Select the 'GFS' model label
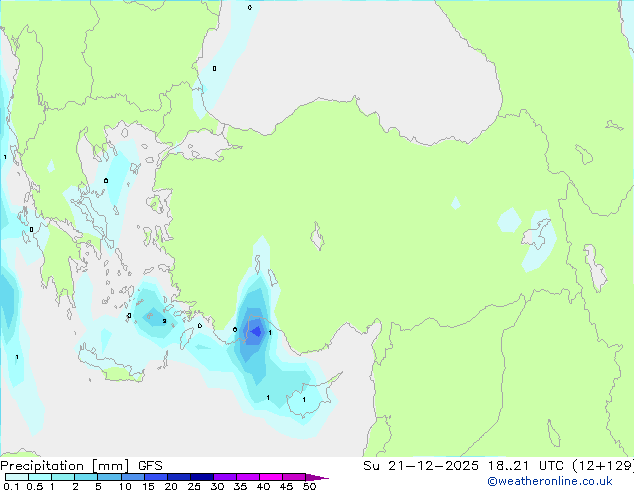 pos(150,466)
